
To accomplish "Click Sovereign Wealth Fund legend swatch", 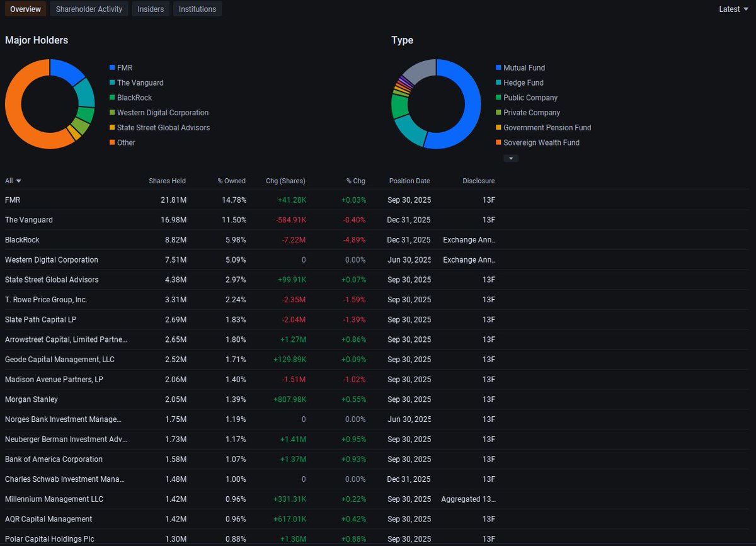I will pos(498,142).
